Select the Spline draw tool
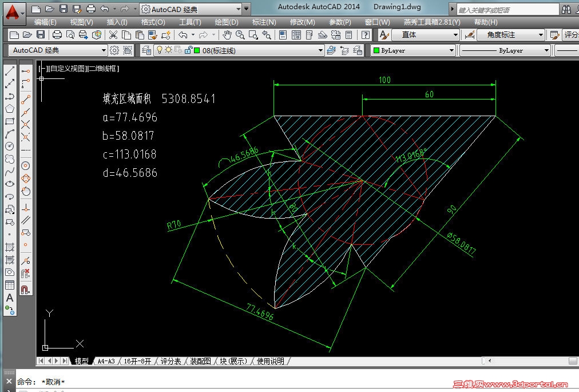 pyautogui.click(x=10, y=172)
